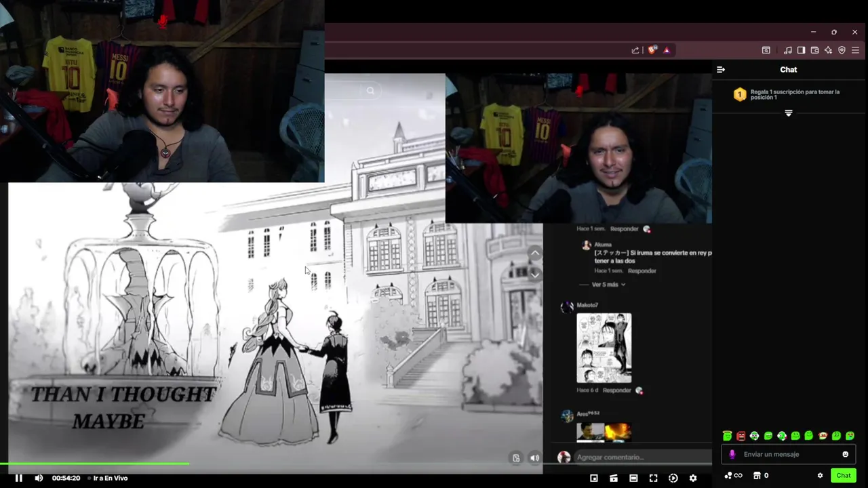868x488 pixels.
Task: Click the embedded video rotate icon
Action: click(516, 457)
